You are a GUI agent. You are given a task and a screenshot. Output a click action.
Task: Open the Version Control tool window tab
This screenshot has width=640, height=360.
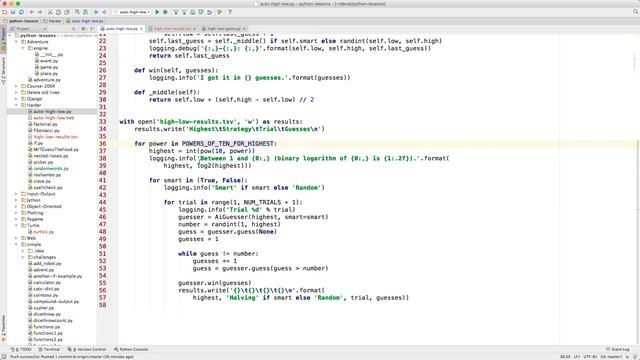click(87, 349)
